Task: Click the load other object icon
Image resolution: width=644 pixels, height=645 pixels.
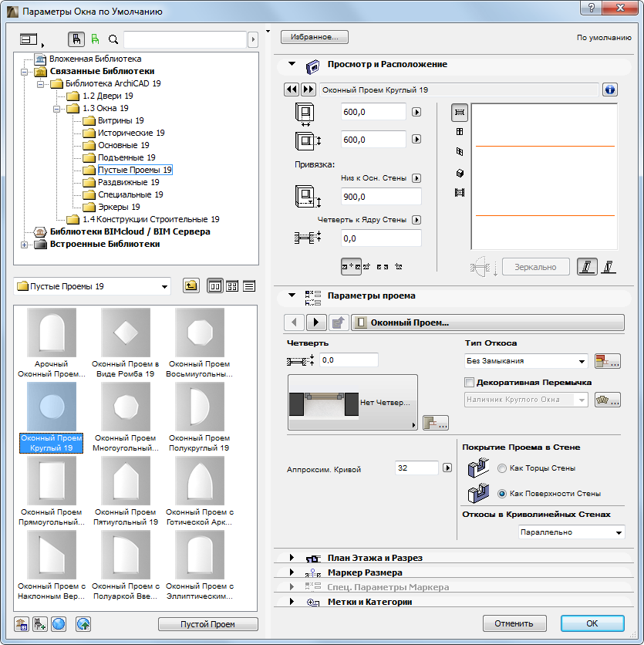Action: (x=40, y=624)
